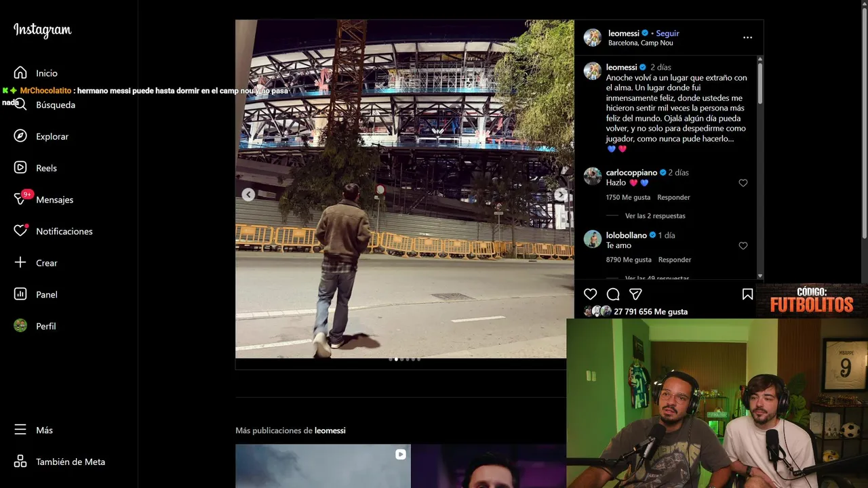Open second thumbnail under Más publicaciones
The image size is (868, 488).
coord(488,466)
